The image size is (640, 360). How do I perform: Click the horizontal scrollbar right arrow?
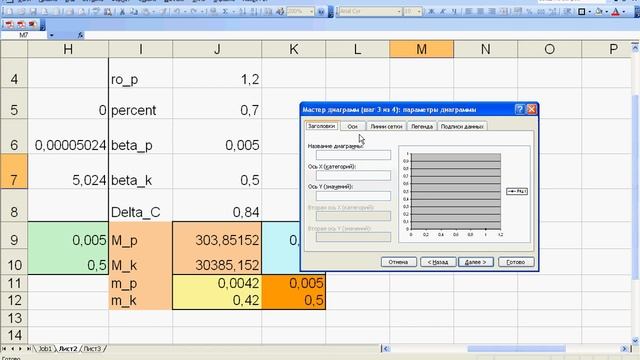point(624,349)
